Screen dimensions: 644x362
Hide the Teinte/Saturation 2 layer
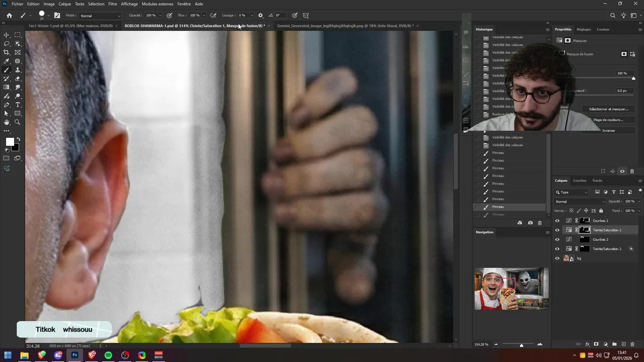tap(557, 249)
